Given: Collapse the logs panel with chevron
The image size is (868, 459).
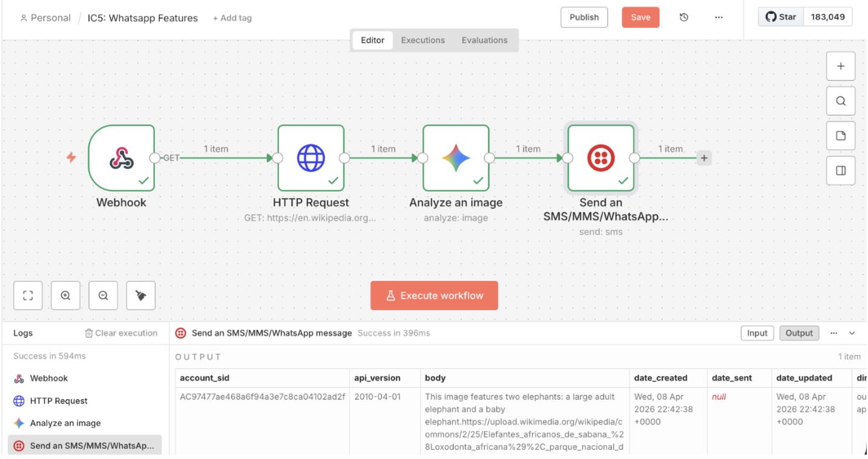Looking at the screenshot, I should (x=852, y=333).
